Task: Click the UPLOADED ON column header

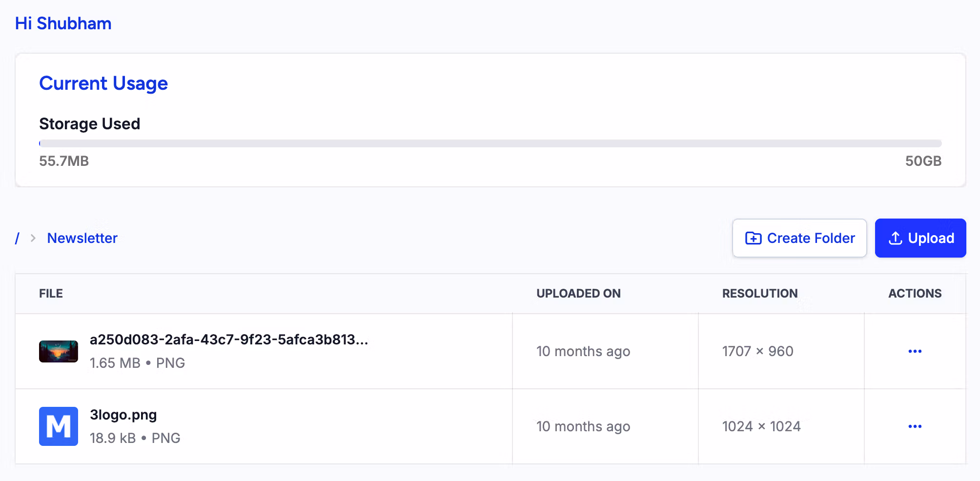Action: (578, 294)
